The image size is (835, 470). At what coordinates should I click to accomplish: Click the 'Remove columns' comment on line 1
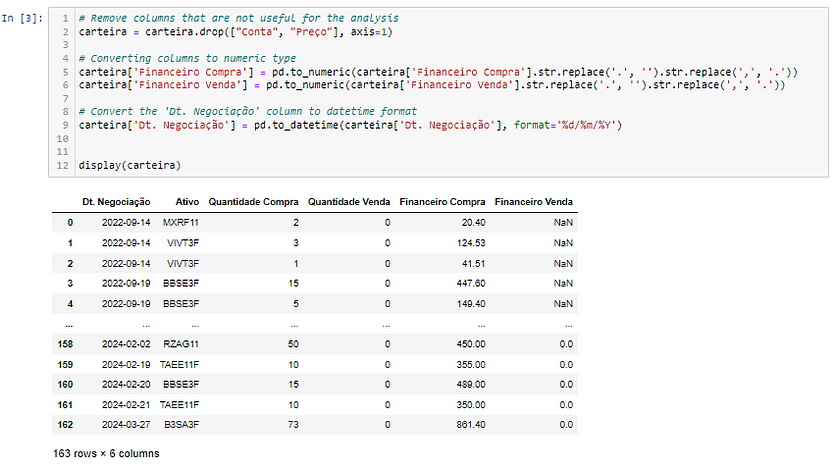[x=239, y=18]
